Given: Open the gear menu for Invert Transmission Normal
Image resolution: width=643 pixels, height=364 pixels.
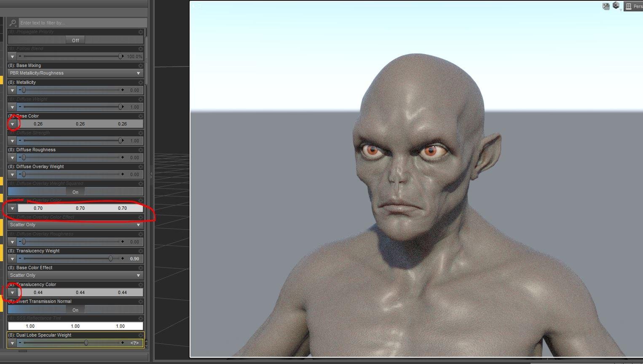Looking at the screenshot, I should tap(141, 302).
